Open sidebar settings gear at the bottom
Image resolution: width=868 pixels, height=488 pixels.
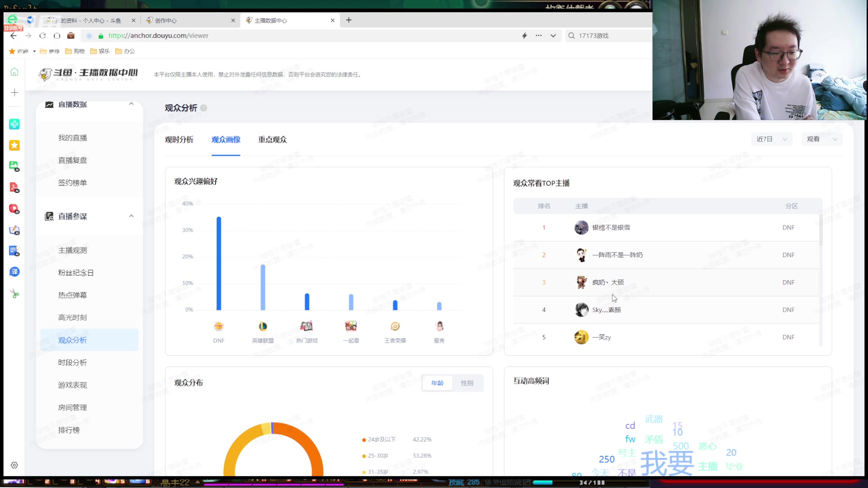14,465
